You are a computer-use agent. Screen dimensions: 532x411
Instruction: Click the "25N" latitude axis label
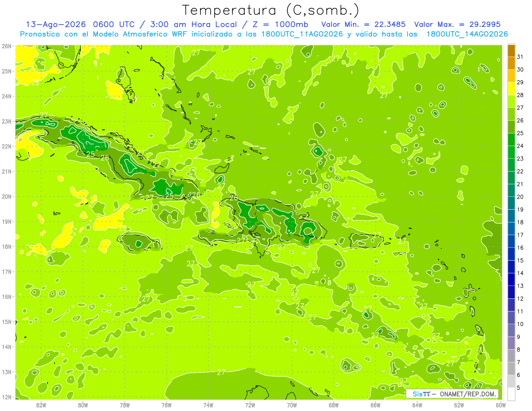tap(7, 71)
